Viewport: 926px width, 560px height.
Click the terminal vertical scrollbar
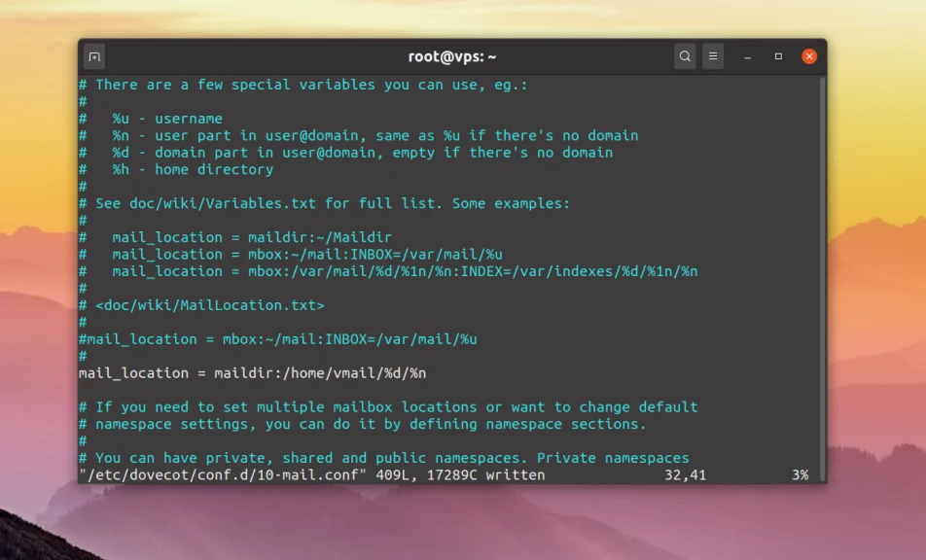coord(822,277)
